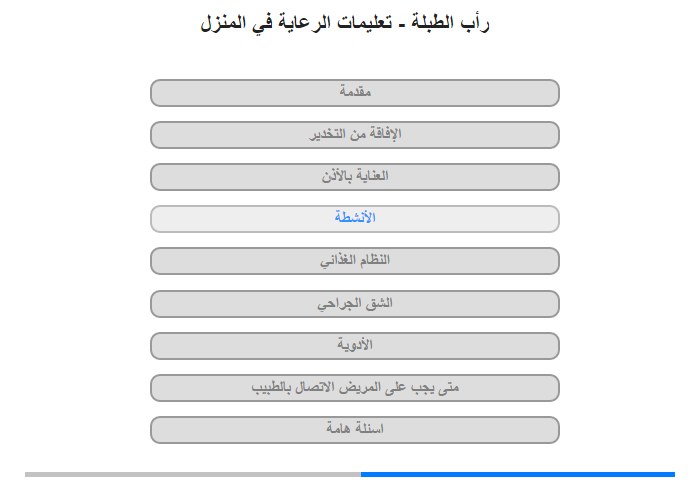View the diet instructions topic
700x480 pixels.
[355, 261]
